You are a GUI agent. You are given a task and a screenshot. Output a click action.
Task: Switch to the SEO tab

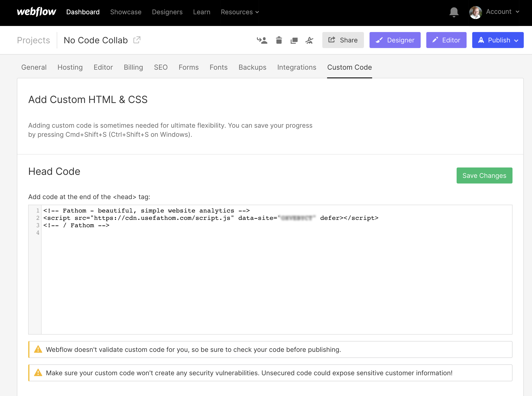pyautogui.click(x=161, y=67)
